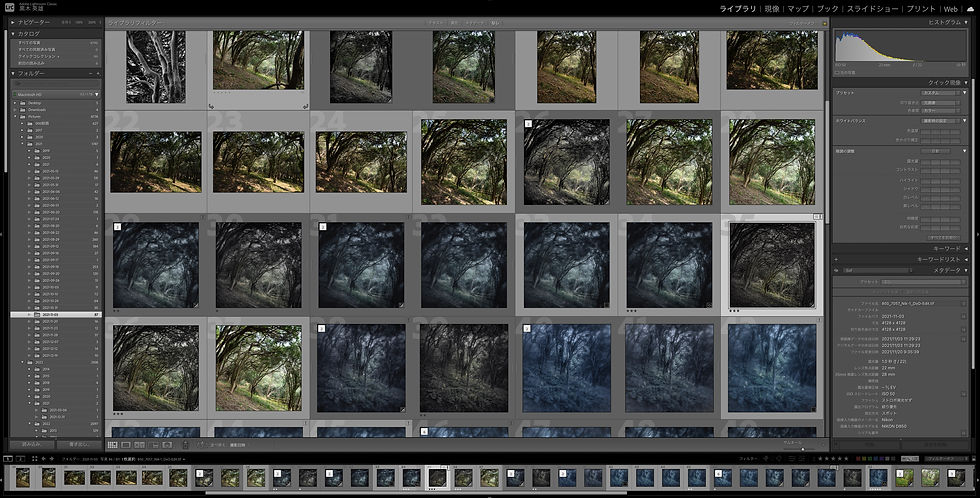The image size is (980, 498).
Task: Collapse the メタデータ panel
Action: point(966,270)
